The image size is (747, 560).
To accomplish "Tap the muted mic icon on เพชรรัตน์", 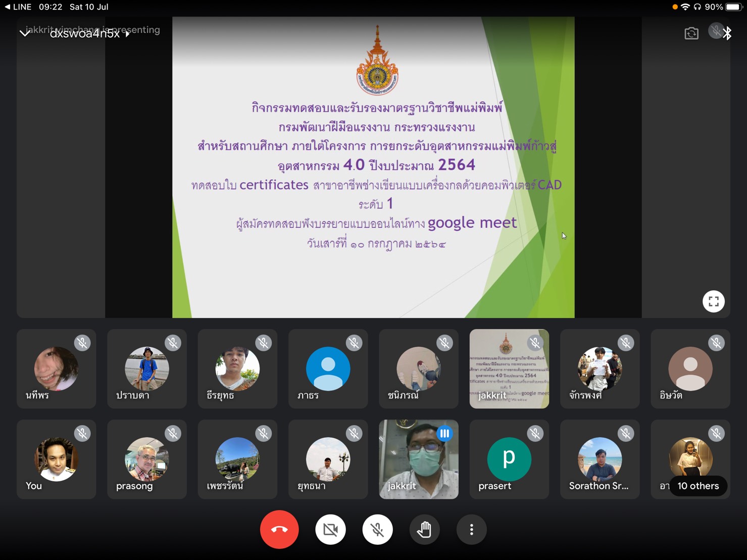I will [x=263, y=433].
